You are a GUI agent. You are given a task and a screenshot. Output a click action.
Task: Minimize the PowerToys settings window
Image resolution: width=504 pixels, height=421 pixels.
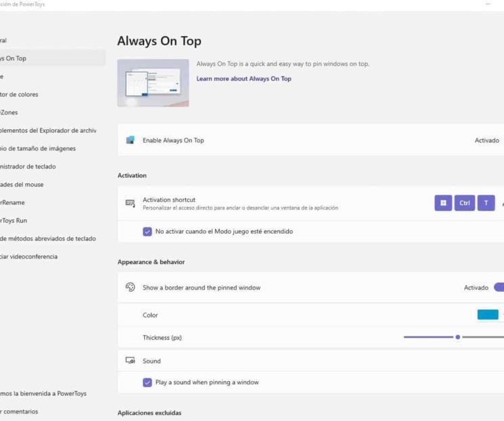488,4
